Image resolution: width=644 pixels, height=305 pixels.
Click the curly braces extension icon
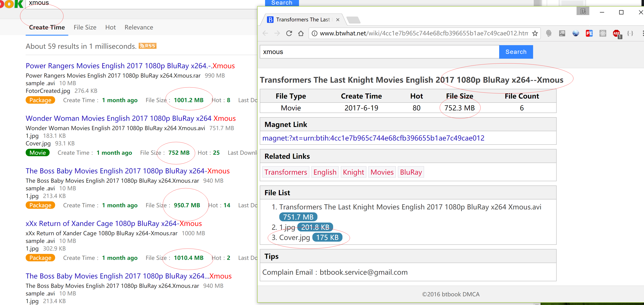click(x=630, y=33)
